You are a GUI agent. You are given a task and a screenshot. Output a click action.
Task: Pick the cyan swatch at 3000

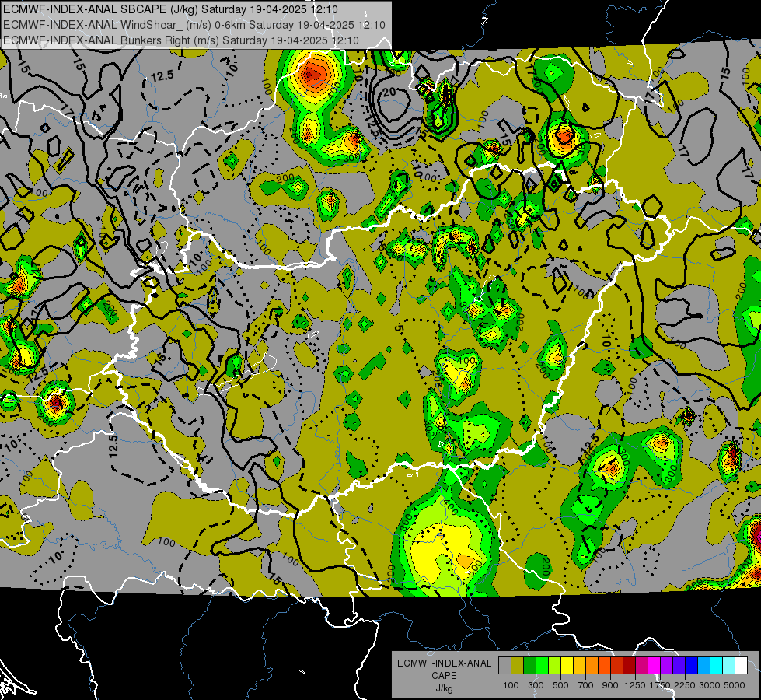click(717, 665)
